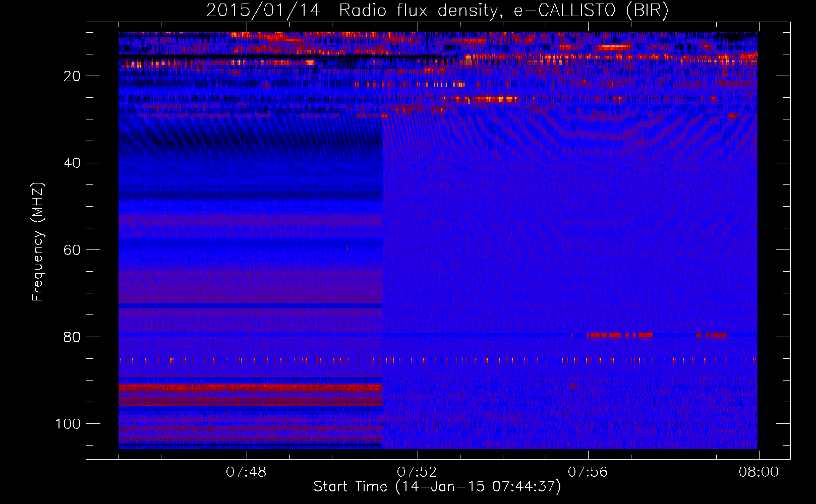Click the plot title text
816x504 pixels.
coord(437,10)
